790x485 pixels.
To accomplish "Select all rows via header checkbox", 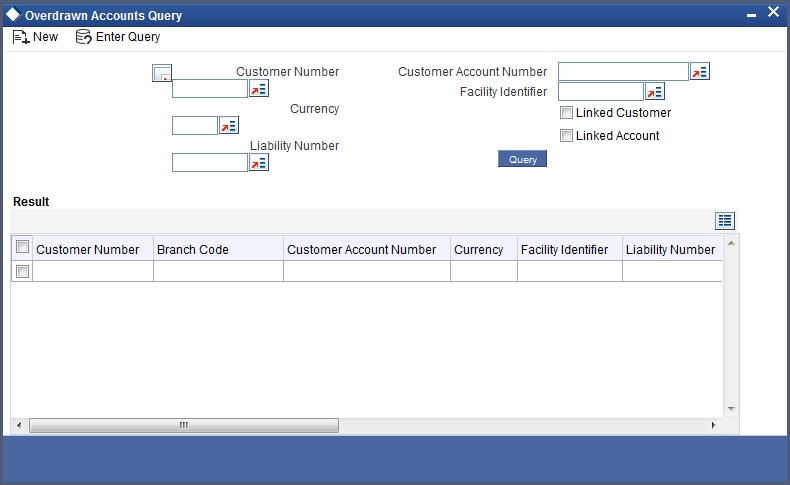I will 22,247.
